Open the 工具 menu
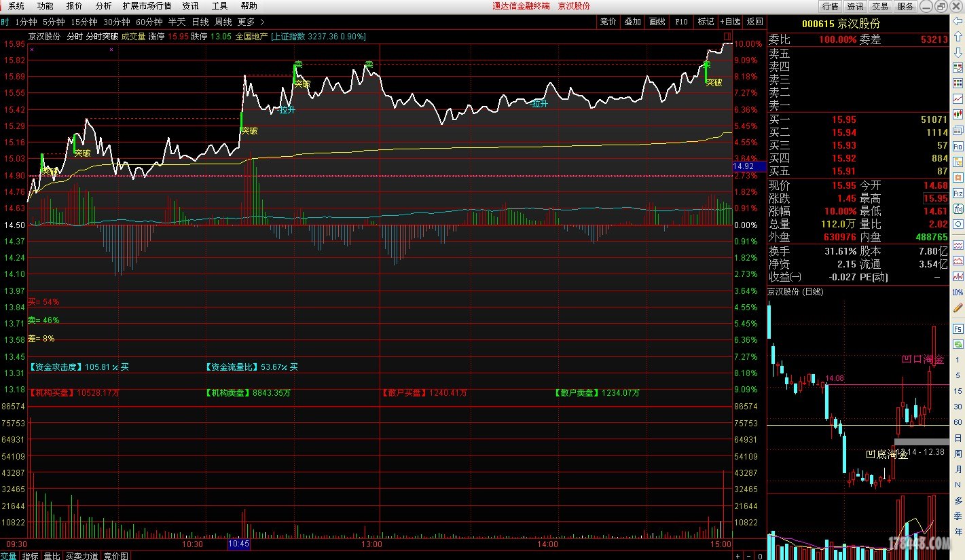This screenshot has height=560, width=965. [219, 6]
